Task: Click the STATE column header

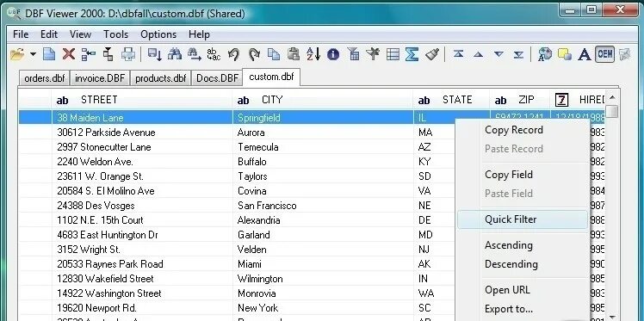Action: (x=451, y=100)
